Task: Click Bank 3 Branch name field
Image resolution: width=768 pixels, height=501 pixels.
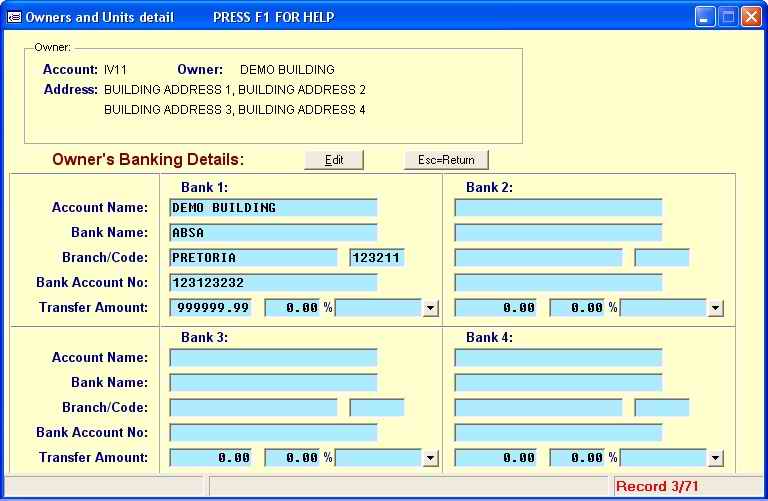Action: tap(253, 407)
